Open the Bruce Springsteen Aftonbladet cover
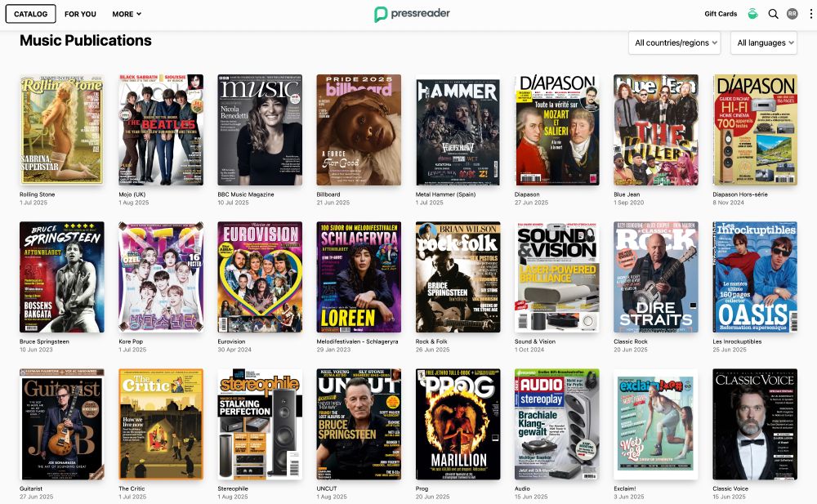This screenshot has height=504, width=817. 62,277
